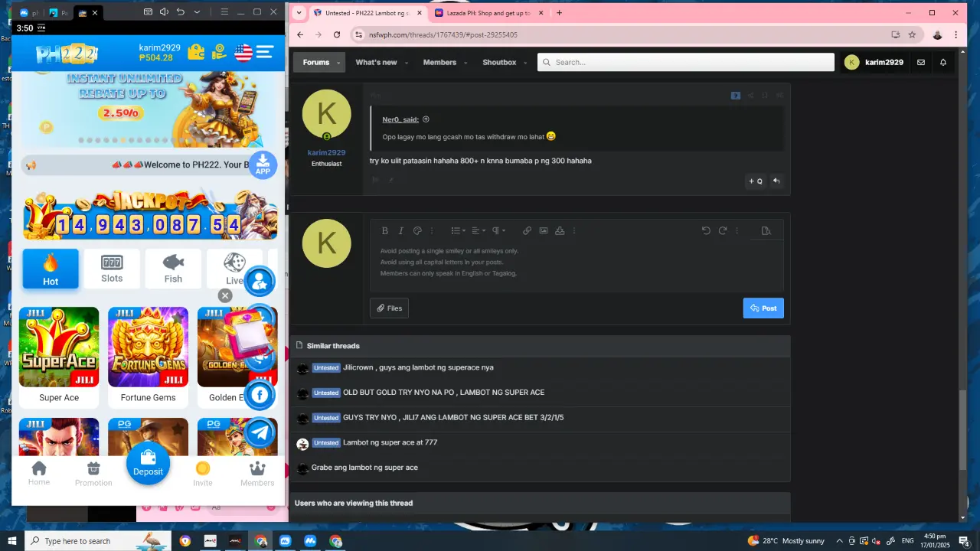Open Promotion in bottom navigation
This screenshot has height=551, width=980.
coord(93,474)
